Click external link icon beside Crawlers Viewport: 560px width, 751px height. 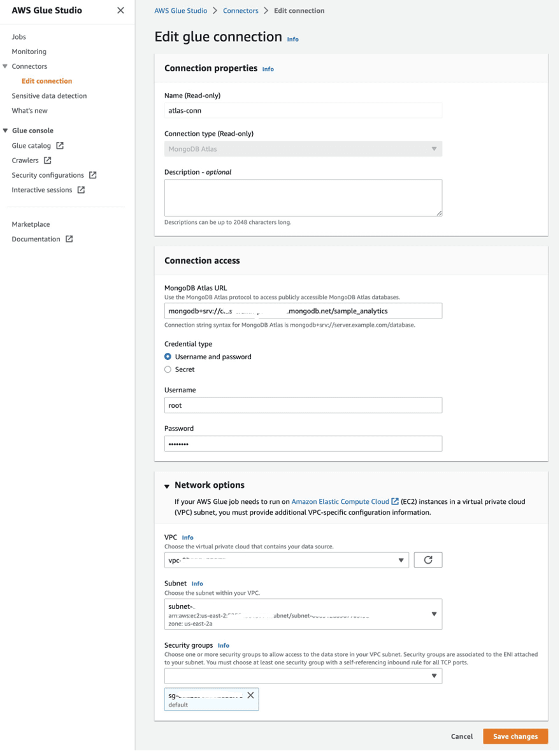[x=48, y=161]
